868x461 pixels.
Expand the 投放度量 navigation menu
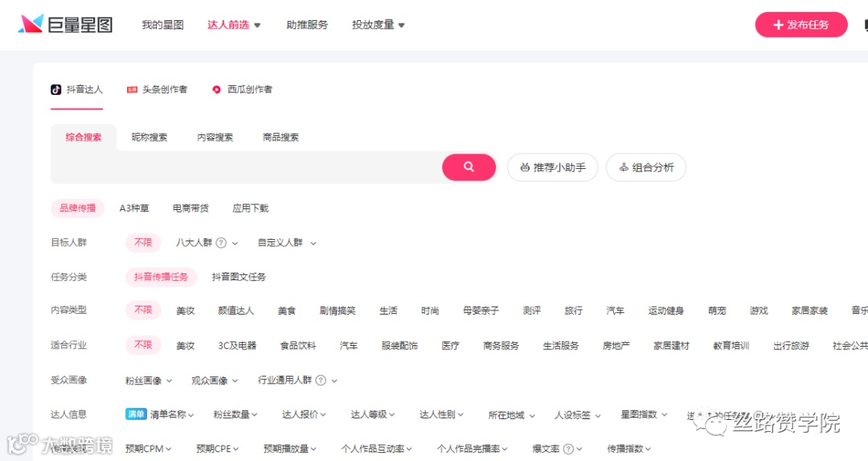pyautogui.click(x=378, y=25)
